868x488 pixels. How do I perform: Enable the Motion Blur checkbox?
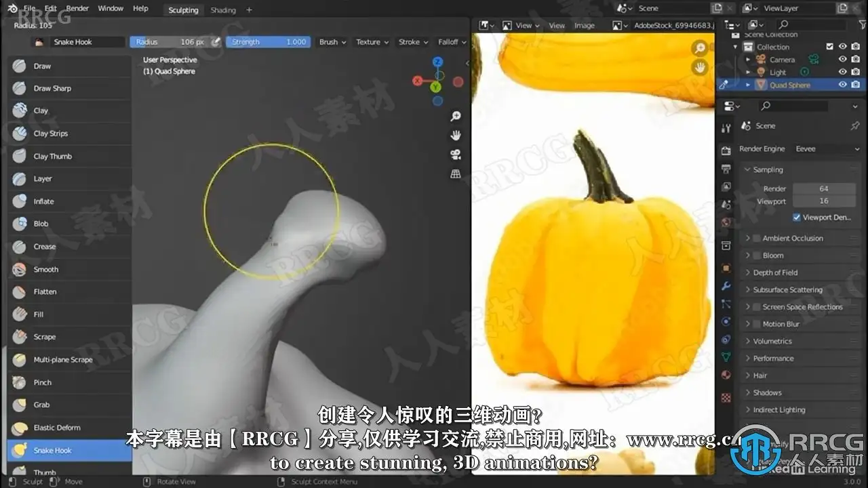pos(757,324)
